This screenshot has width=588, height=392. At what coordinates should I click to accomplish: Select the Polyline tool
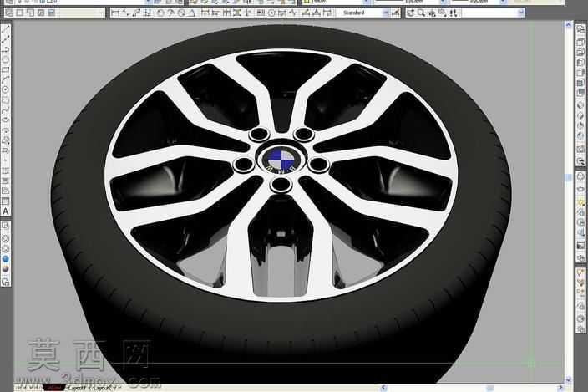pos(6,49)
